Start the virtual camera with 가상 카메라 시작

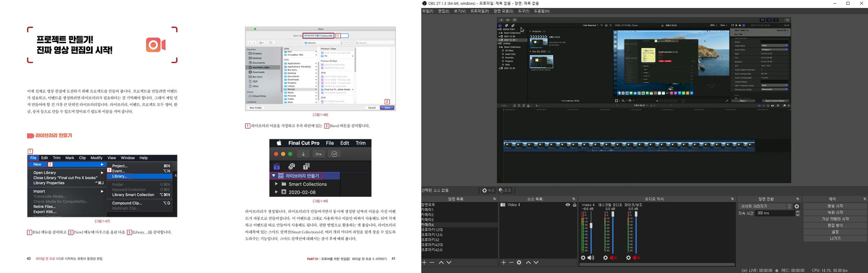[835, 219]
